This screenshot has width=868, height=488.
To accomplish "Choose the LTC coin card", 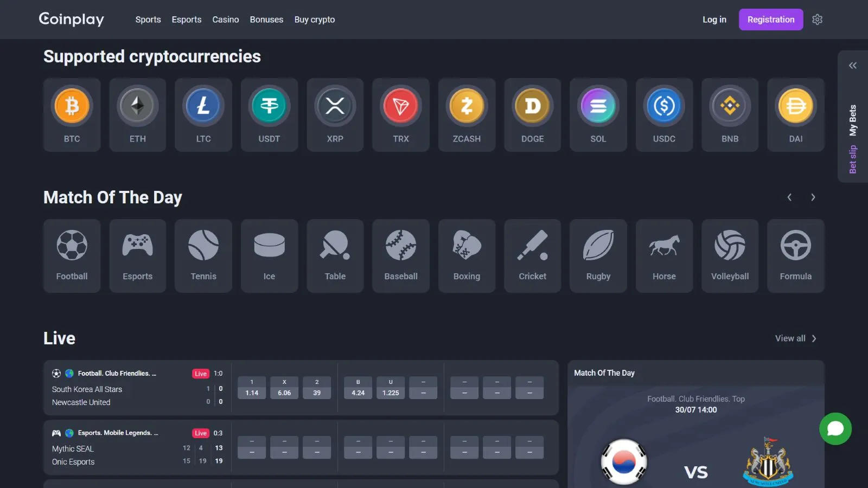I will point(203,114).
